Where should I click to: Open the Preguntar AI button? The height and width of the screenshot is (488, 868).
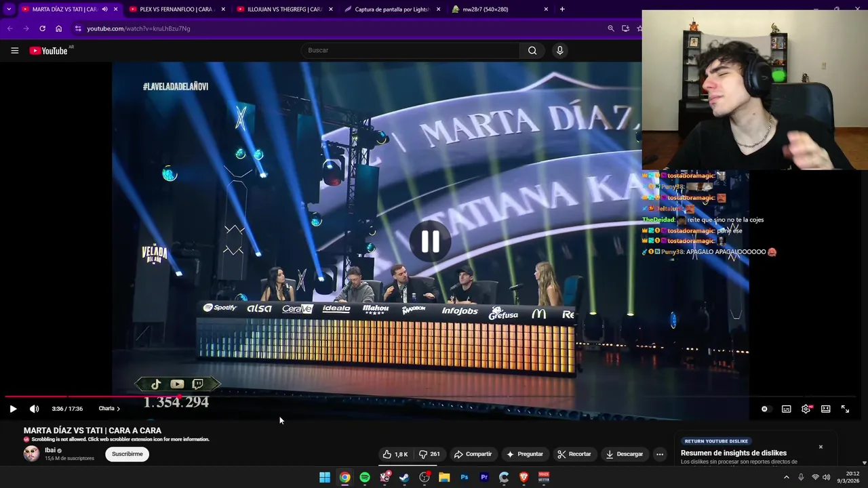pyautogui.click(x=524, y=454)
